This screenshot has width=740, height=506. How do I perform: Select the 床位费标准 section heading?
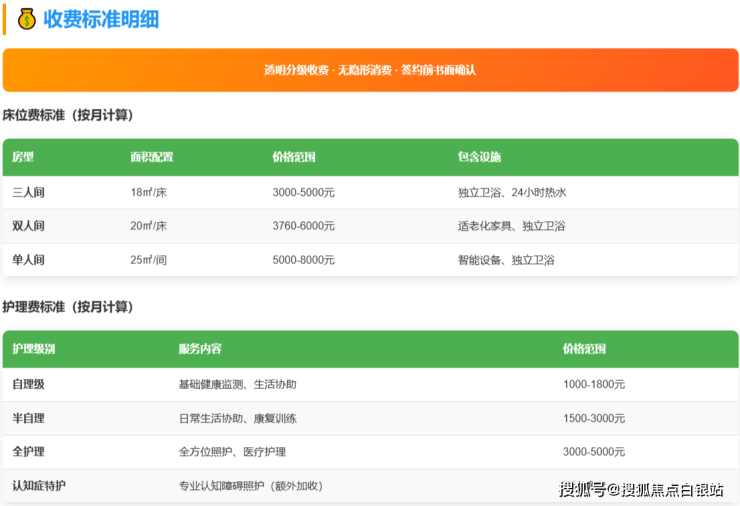pos(68,115)
